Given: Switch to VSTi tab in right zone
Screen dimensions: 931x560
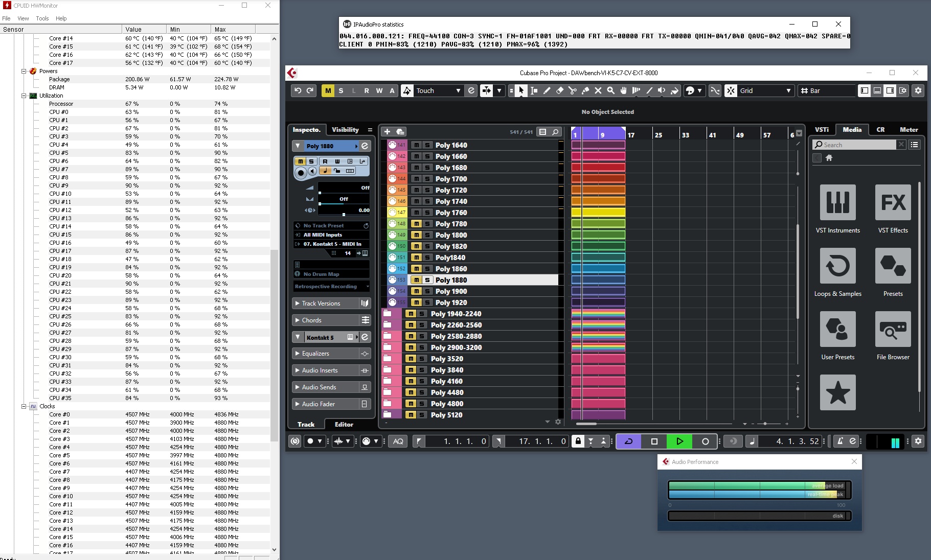Looking at the screenshot, I should click(x=822, y=130).
